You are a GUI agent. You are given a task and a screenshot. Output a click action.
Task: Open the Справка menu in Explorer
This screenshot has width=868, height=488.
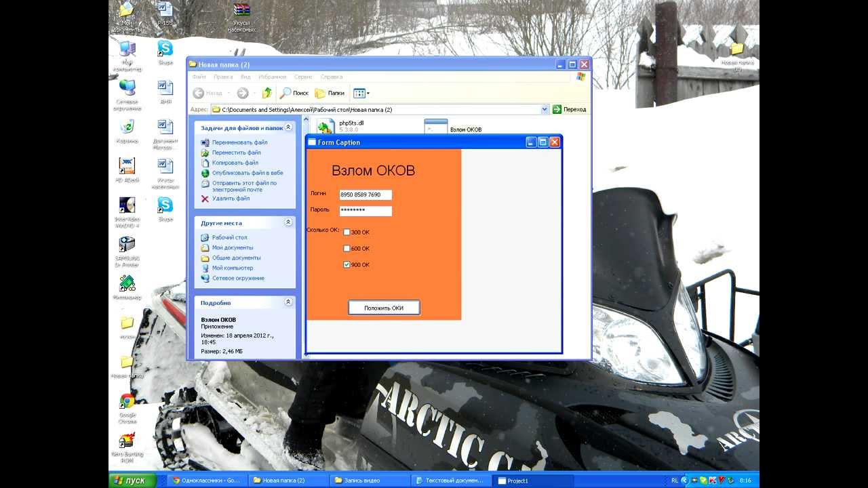click(x=331, y=77)
